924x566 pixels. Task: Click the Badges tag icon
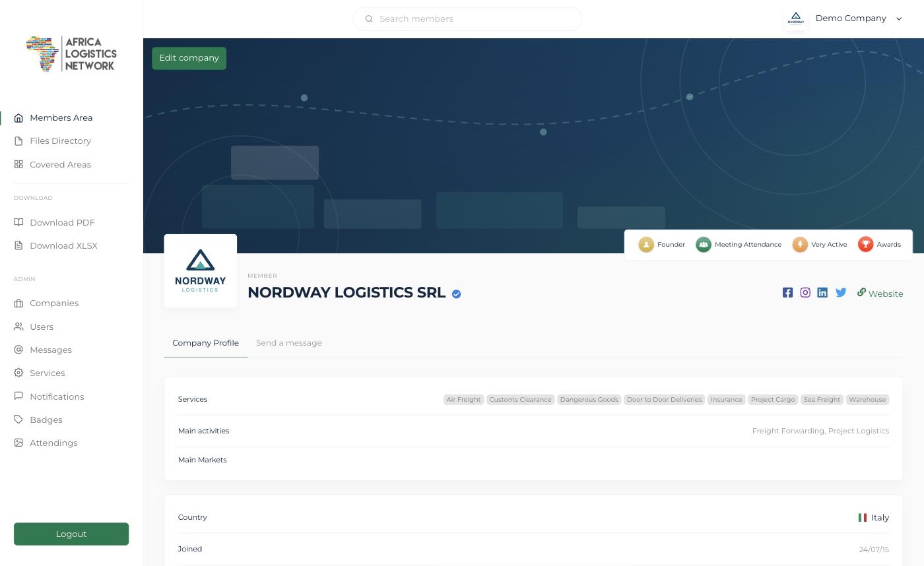click(x=18, y=420)
